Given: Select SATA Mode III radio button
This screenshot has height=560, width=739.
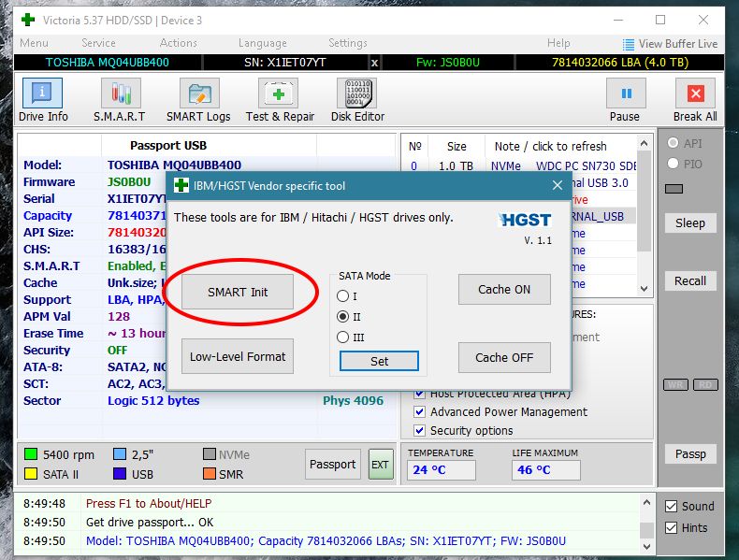Looking at the screenshot, I should pos(342,337).
